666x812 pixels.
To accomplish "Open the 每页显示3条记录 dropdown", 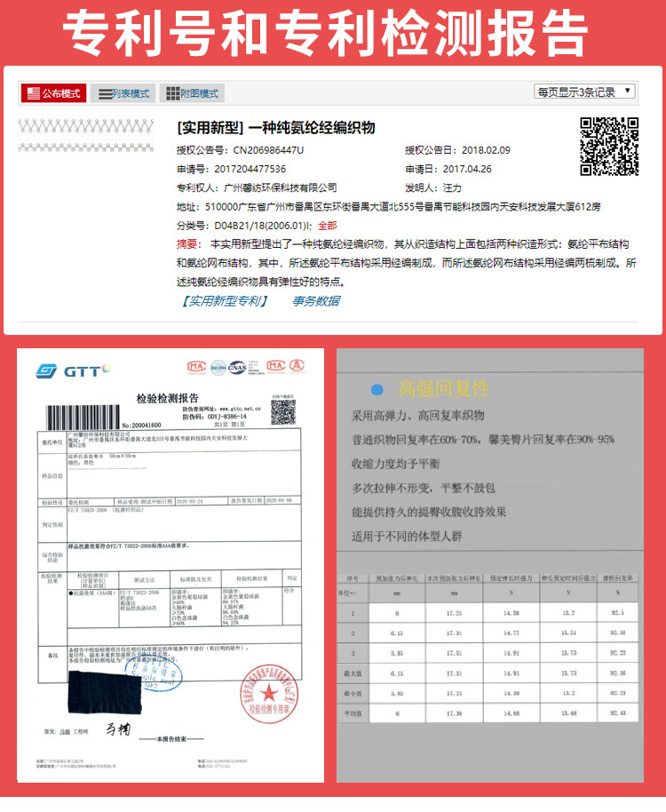I will click(584, 92).
